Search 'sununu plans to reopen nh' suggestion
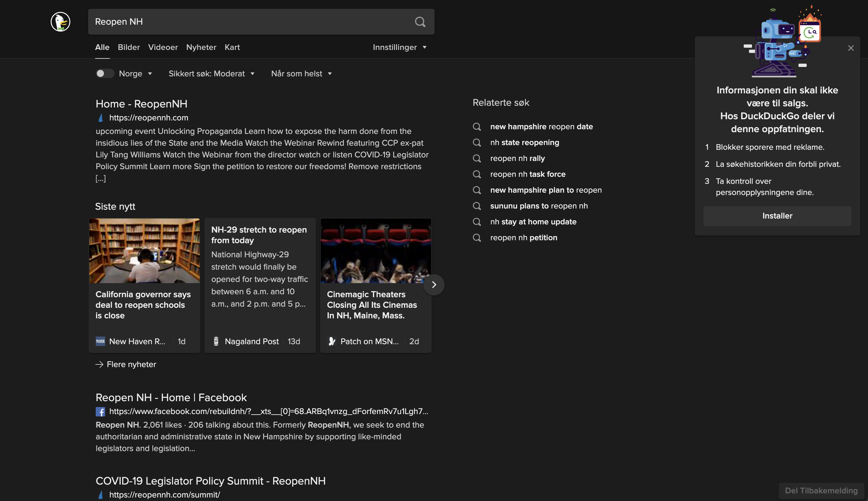The width and height of the screenshot is (868, 501). point(539,206)
